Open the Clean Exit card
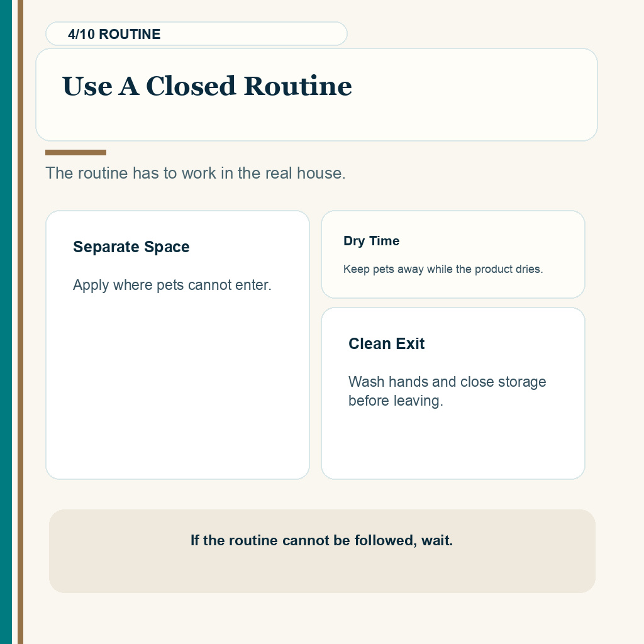 (x=453, y=394)
